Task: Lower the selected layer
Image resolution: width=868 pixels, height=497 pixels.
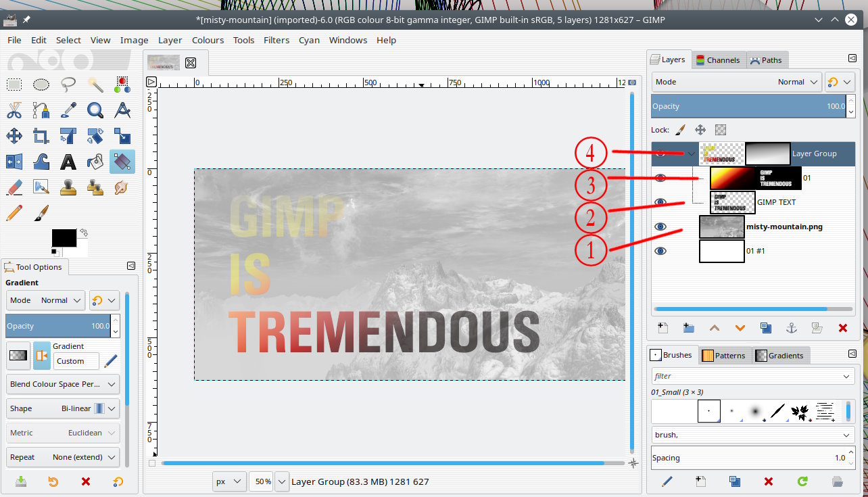Action: click(740, 329)
